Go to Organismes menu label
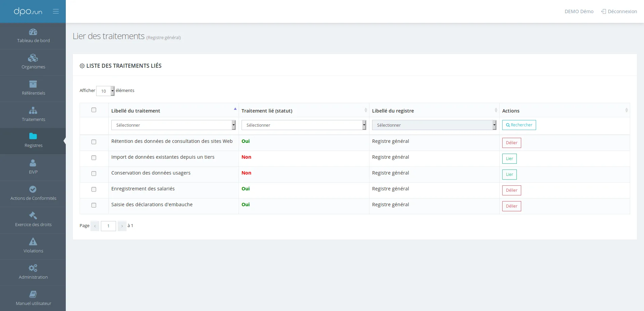Image resolution: width=644 pixels, height=311 pixels. coord(33,67)
